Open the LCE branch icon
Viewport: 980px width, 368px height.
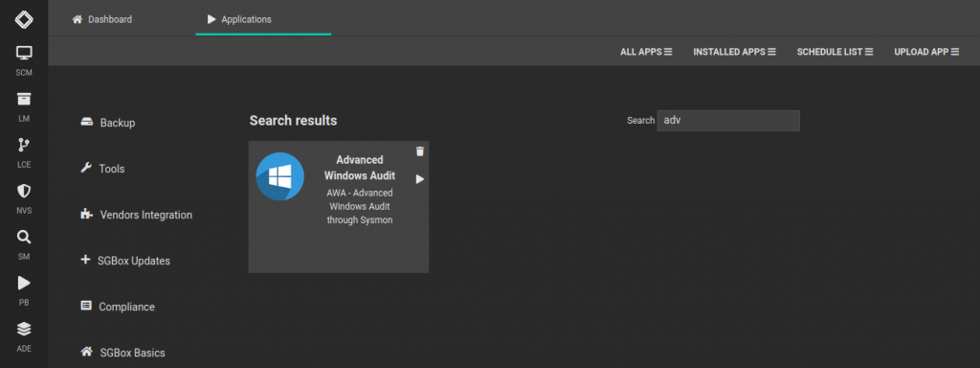click(24, 146)
